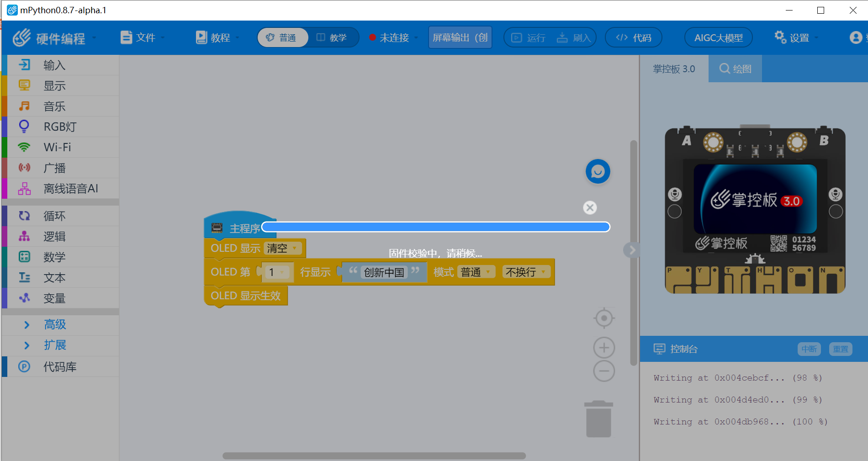The image size is (868, 461).
Task: Select the 绘图 tab
Action: tap(735, 69)
